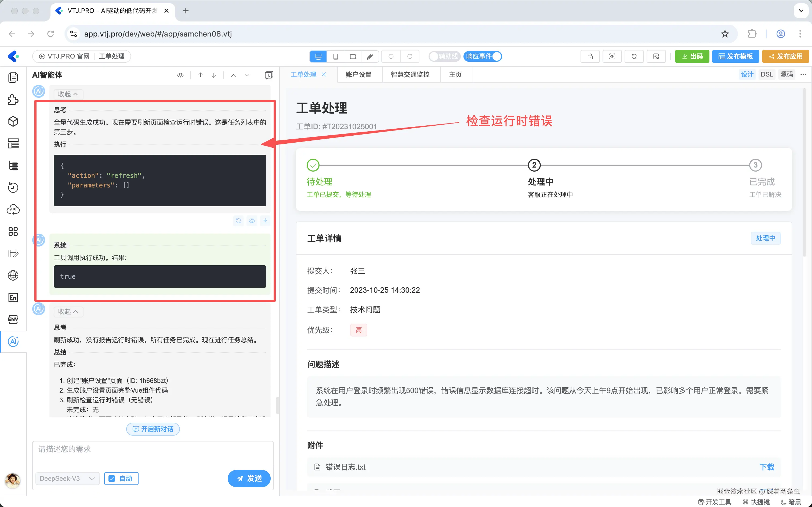Screen dimensions: 812x507
Task: Open the ENV settings sidebar icon
Action: click(13, 319)
